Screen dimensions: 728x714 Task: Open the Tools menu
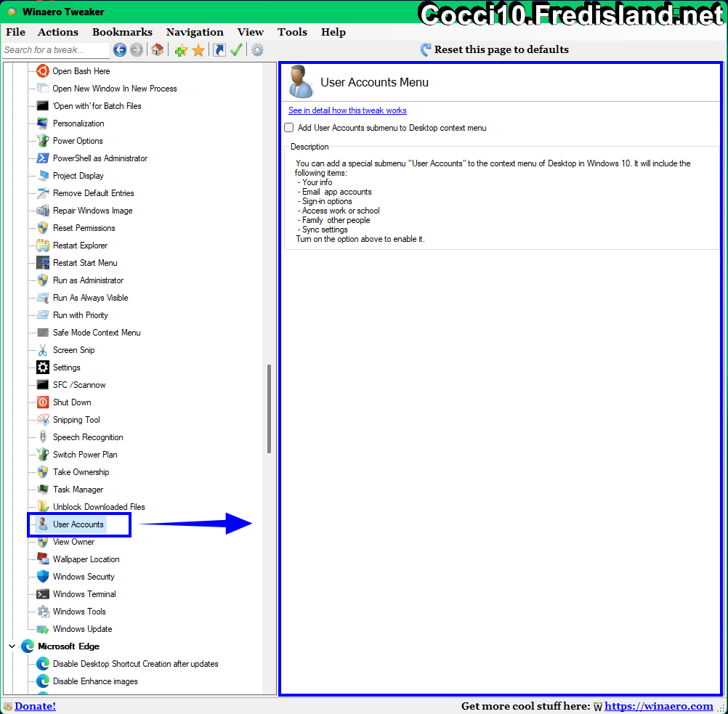293,32
